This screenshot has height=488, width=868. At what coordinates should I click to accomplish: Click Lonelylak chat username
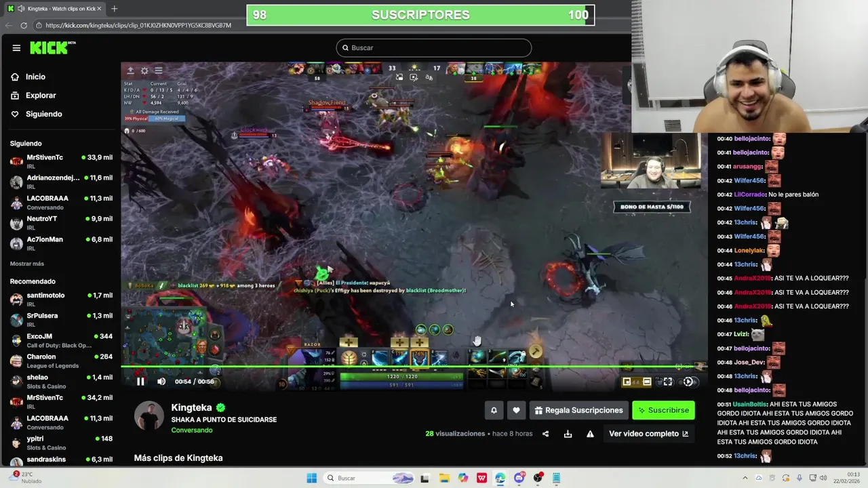pyautogui.click(x=749, y=251)
